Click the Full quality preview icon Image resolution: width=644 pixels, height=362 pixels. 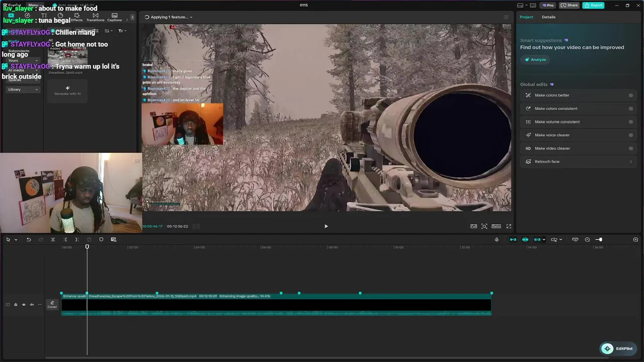pyautogui.click(x=473, y=226)
